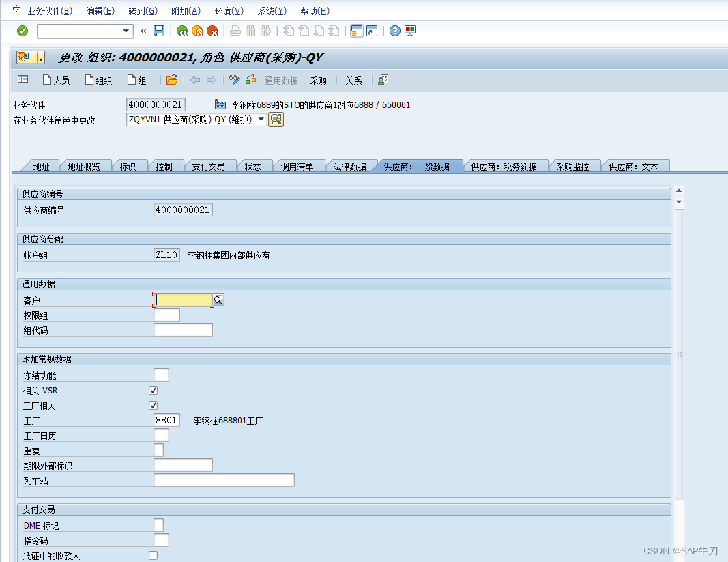Screen dimensions: 728x562
Task: Click the 采购 button in the application toolbar
Action: [x=317, y=80]
